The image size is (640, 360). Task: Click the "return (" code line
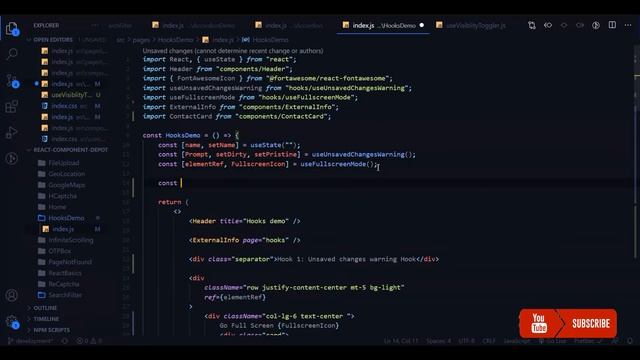[x=173, y=202]
